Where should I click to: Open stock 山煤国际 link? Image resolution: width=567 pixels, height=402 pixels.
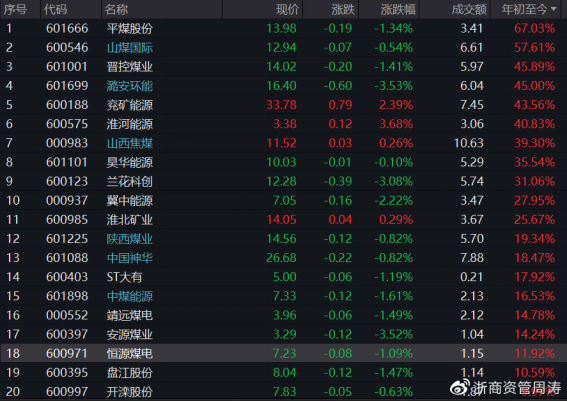click(130, 48)
